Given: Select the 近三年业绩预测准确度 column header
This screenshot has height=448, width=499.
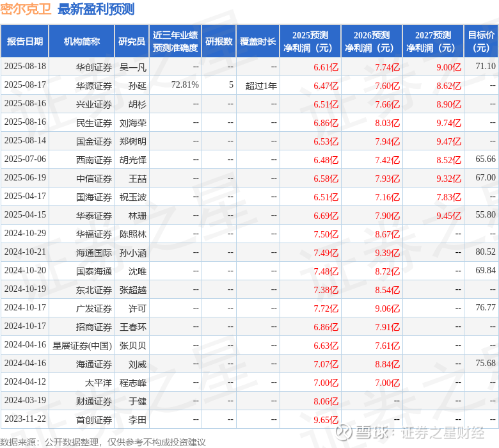Looking at the screenshot, I should tap(175, 42).
